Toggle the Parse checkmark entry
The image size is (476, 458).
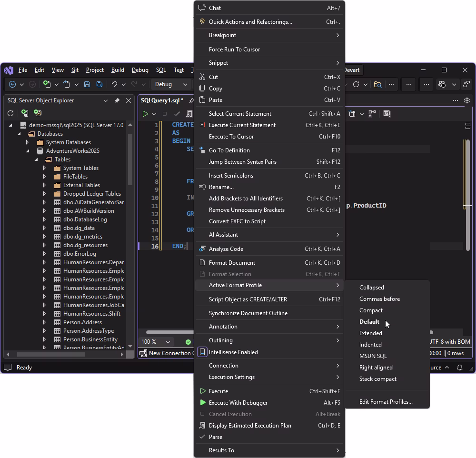pos(269,437)
